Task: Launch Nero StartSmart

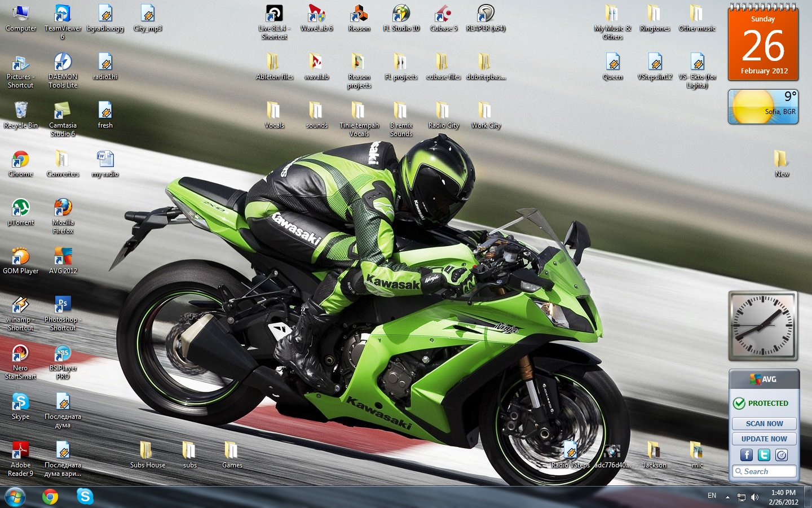Action: (21, 362)
